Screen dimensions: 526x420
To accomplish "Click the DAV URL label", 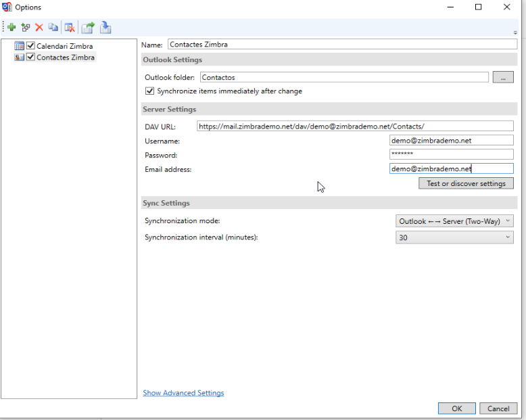I will pos(160,126).
